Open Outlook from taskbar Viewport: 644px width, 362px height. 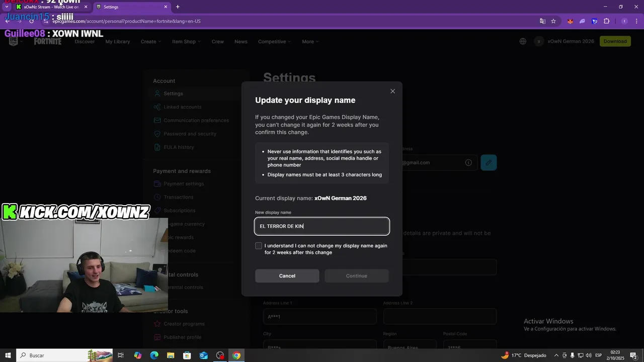[203, 355]
